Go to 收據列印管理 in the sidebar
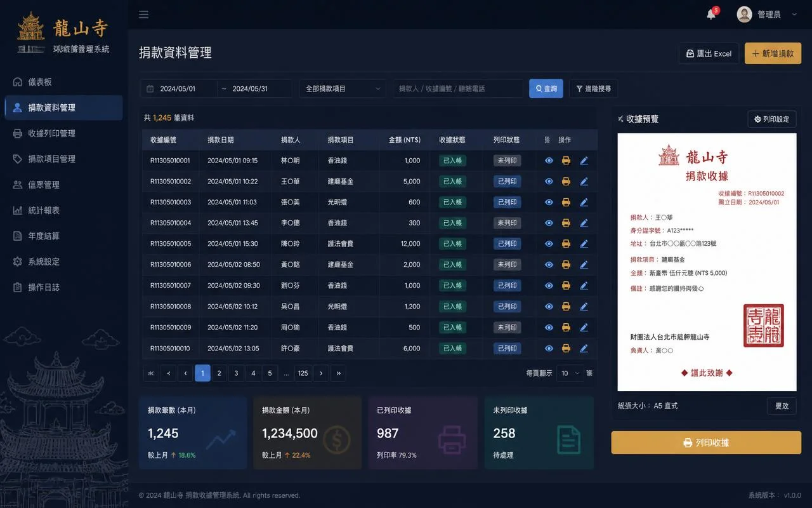Screen dimensions: 812x508 [63, 133]
